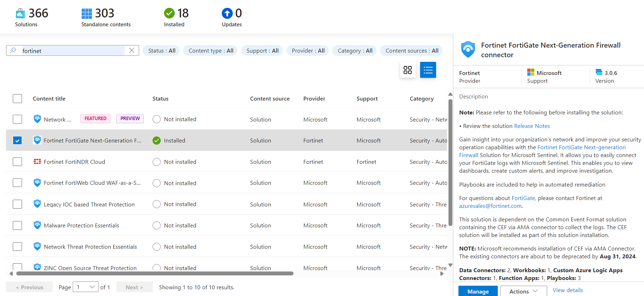The image size is (644, 296).
Task: Click the Fortinet FortiGate Next-generation Firewall link
Action: pyautogui.click(x=543, y=151)
